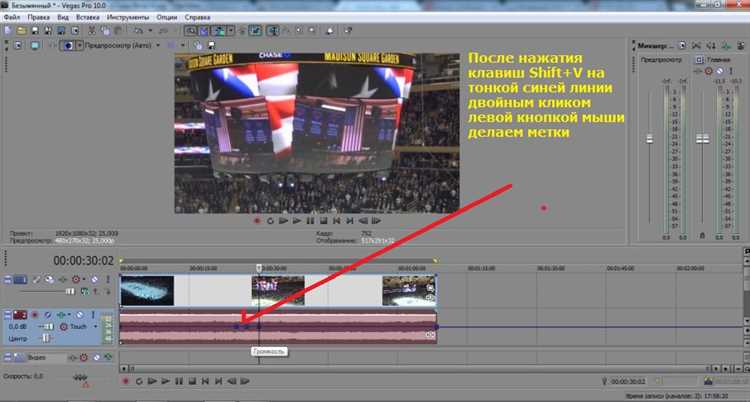
Task: Cut selection with the scissors icon
Action: (91, 31)
